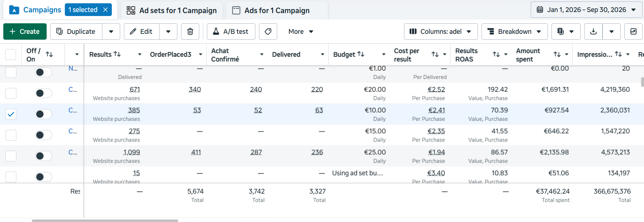644x222 pixels.
Task: Expand the Duplicate options arrow
Action: pyautogui.click(x=111, y=32)
